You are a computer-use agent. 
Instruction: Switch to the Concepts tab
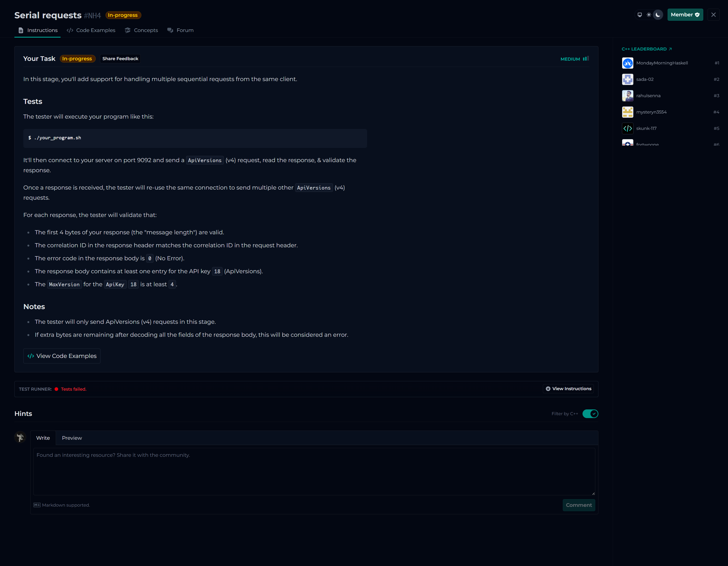[141, 30]
